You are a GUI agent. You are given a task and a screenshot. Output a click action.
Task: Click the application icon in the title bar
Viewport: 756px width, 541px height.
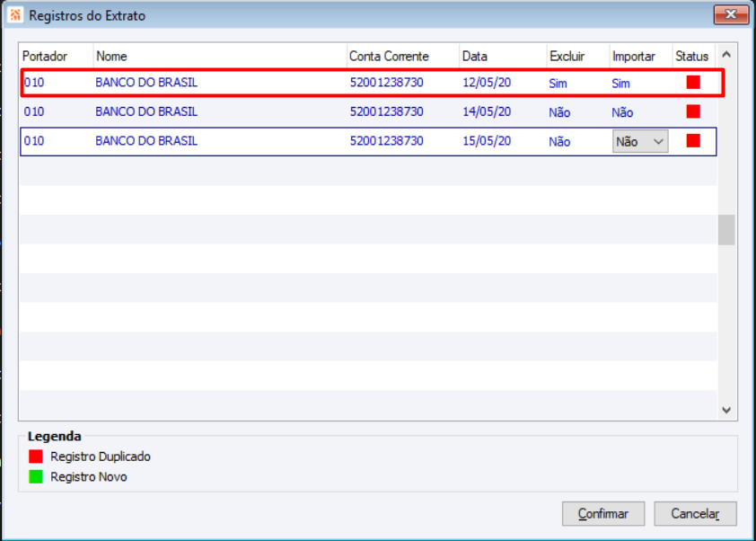15,15
